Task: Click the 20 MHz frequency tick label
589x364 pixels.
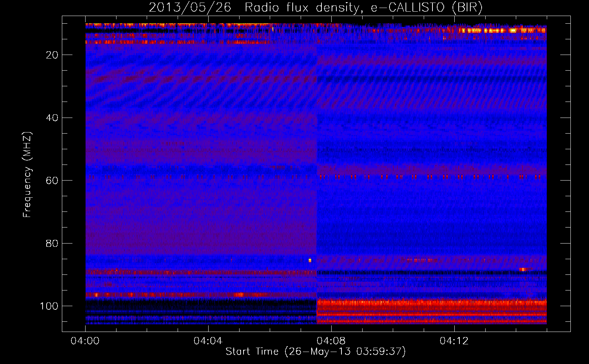Action: pyautogui.click(x=52, y=55)
